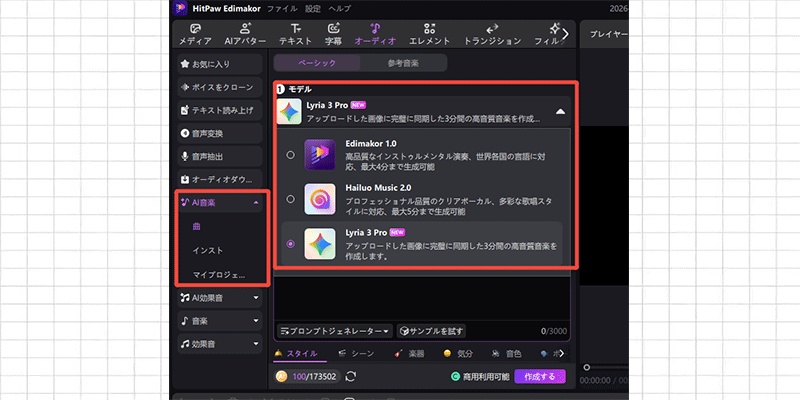Switch to the 気分 tab

[458, 354]
